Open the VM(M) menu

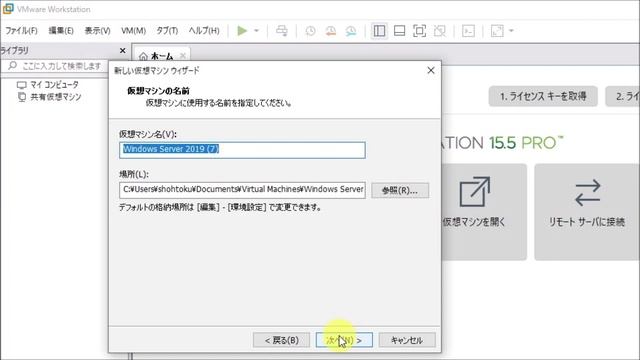click(x=133, y=31)
